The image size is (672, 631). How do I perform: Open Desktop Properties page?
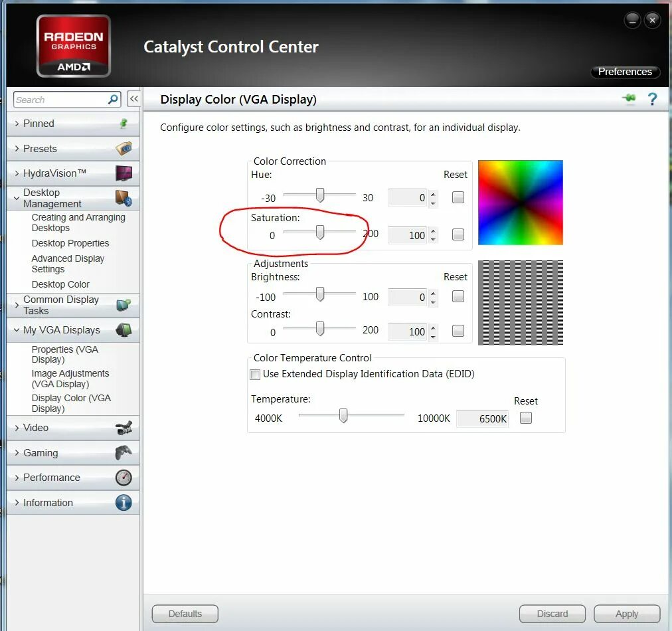coord(70,243)
